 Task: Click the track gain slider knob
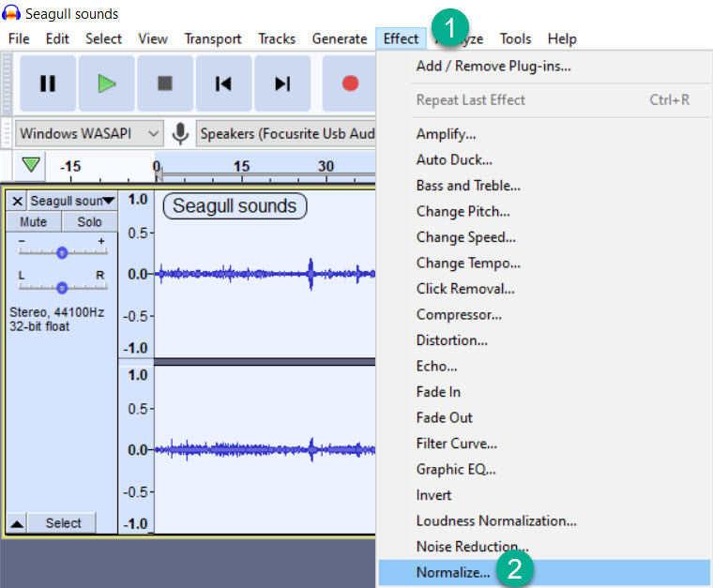pyautogui.click(x=62, y=252)
